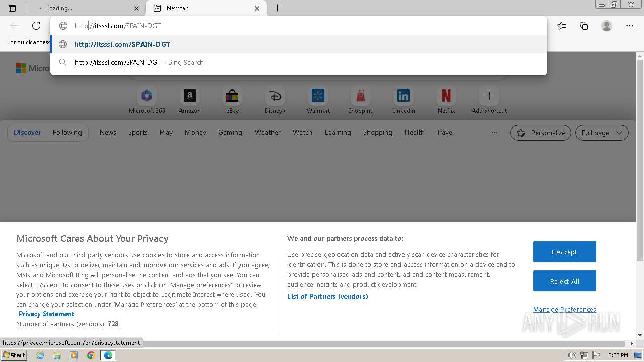
Task: Click the Reject All button
Action: point(565,281)
